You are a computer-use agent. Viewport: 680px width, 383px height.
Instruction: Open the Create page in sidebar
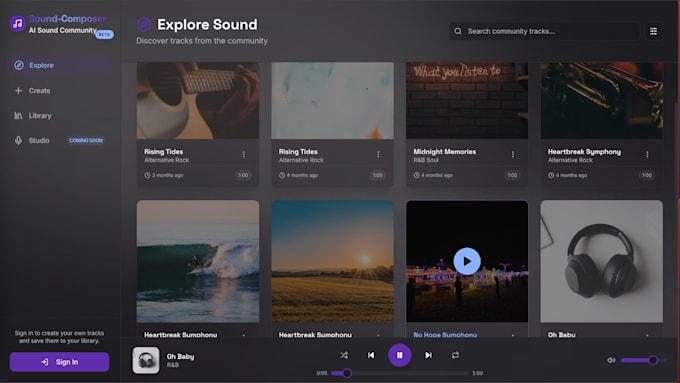pyautogui.click(x=60, y=91)
